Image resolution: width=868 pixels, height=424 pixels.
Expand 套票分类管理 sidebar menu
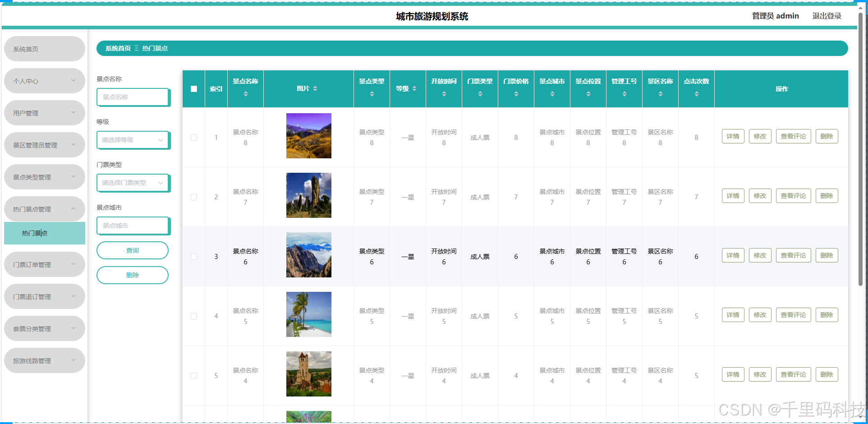45,328
